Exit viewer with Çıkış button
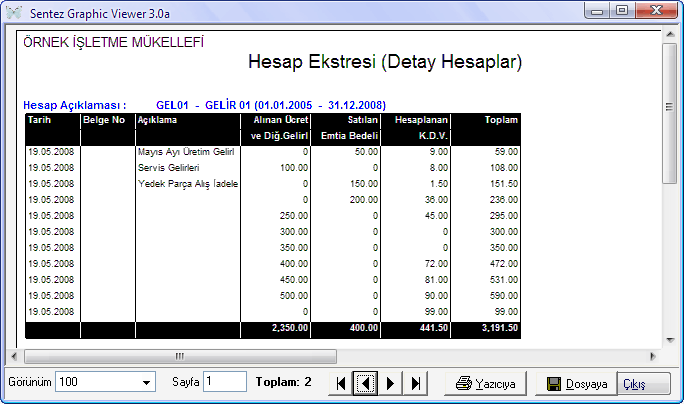Screen dimensions: 684x404 645,383
